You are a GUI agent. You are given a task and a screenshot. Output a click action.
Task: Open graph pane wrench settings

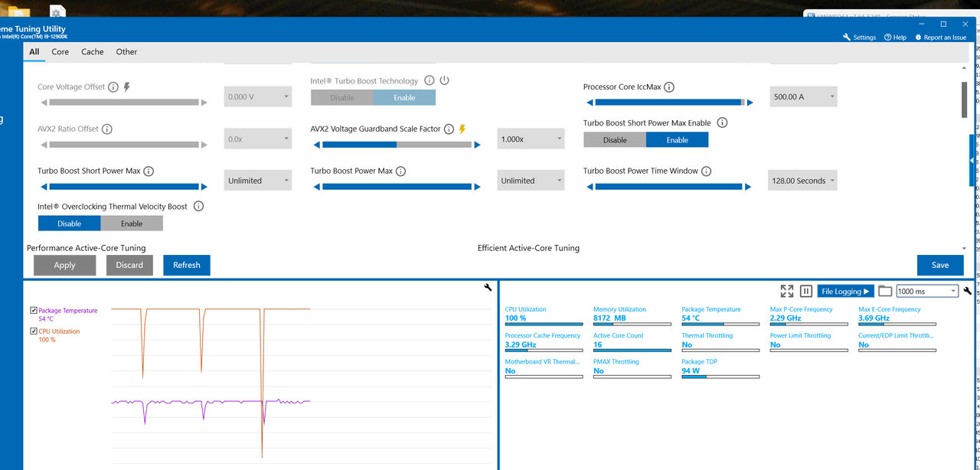(488, 287)
